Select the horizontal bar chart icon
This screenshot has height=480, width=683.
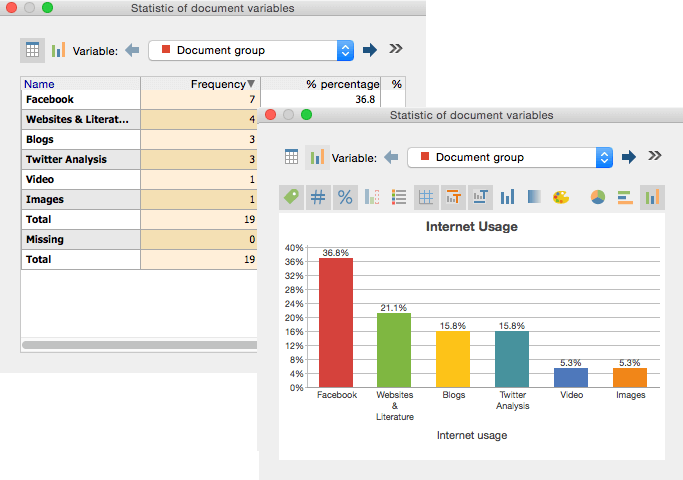624,197
